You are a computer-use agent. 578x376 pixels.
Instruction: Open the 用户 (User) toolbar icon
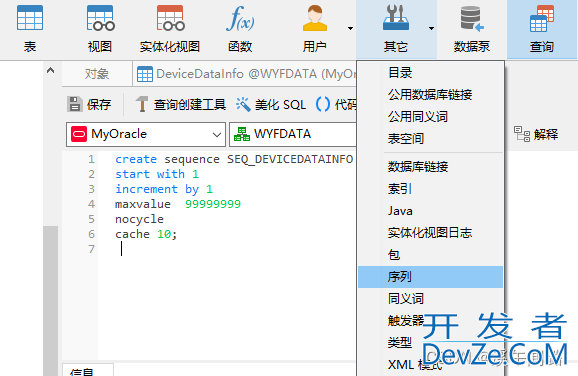click(314, 29)
